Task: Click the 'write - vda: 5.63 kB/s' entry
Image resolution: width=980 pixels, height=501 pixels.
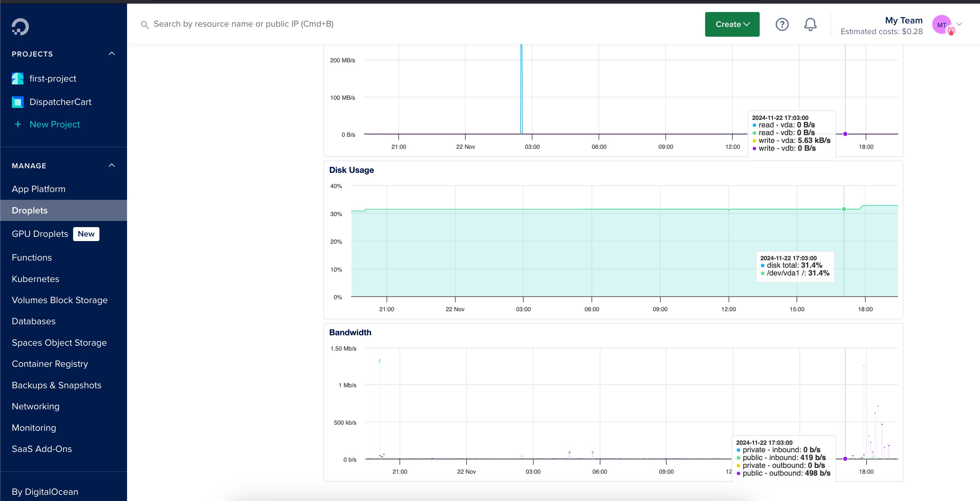Action: point(791,140)
